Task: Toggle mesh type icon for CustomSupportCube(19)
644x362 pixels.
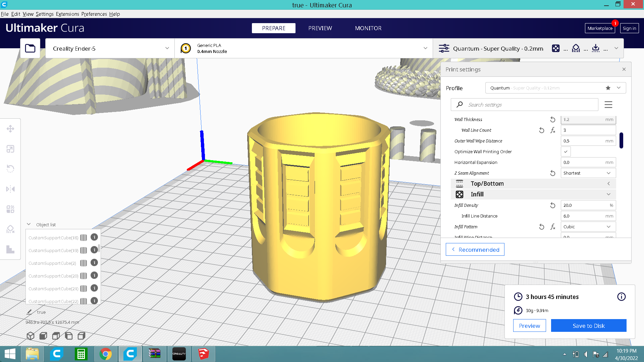Action: coord(84,250)
